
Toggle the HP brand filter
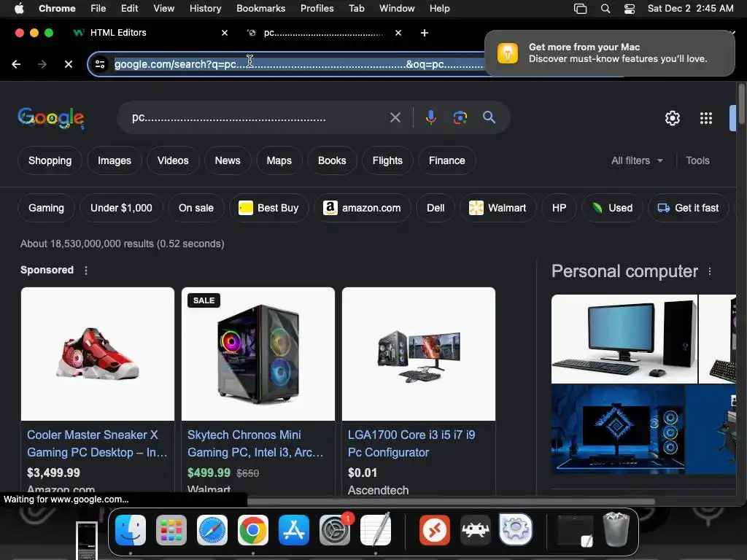[x=559, y=208]
